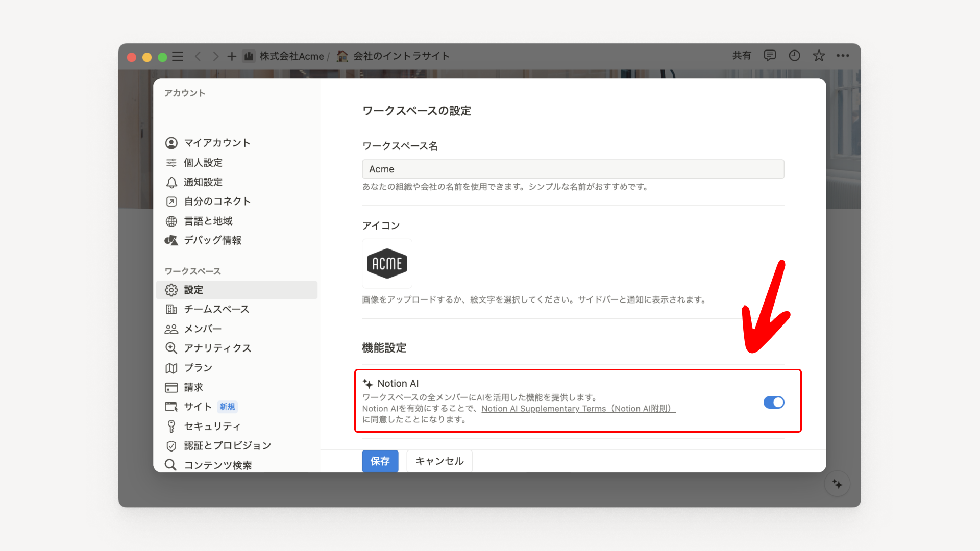Select 個人設定 personal settings item
The width and height of the screenshot is (980, 551).
(x=203, y=163)
